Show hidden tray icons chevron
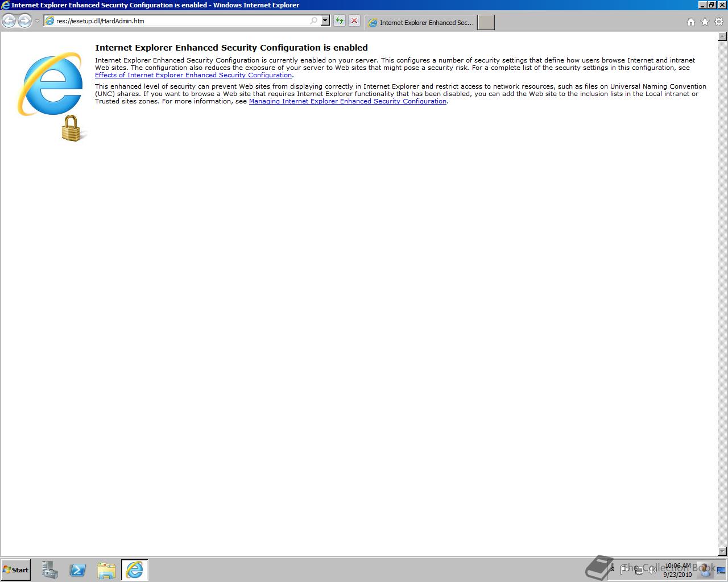Viewport: 728px width, 582px height. pos(613,569)
